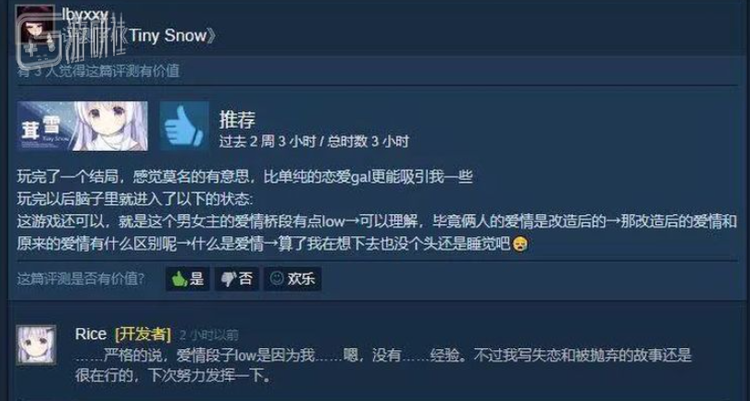Click the Tiny Snow game banner thumbnail
This screenshot has height=401, width=750.
pyautogui.click(x=82, y=126)
